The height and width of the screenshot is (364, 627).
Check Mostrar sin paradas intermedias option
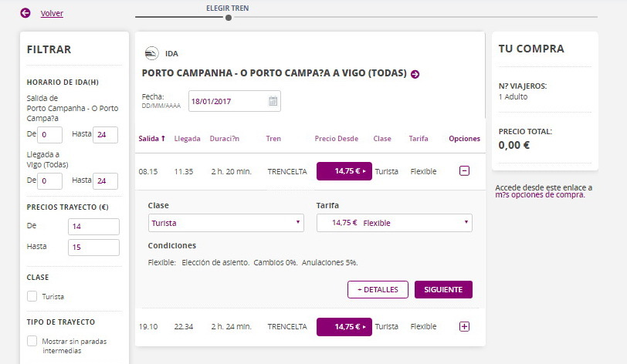pos(32,341)
